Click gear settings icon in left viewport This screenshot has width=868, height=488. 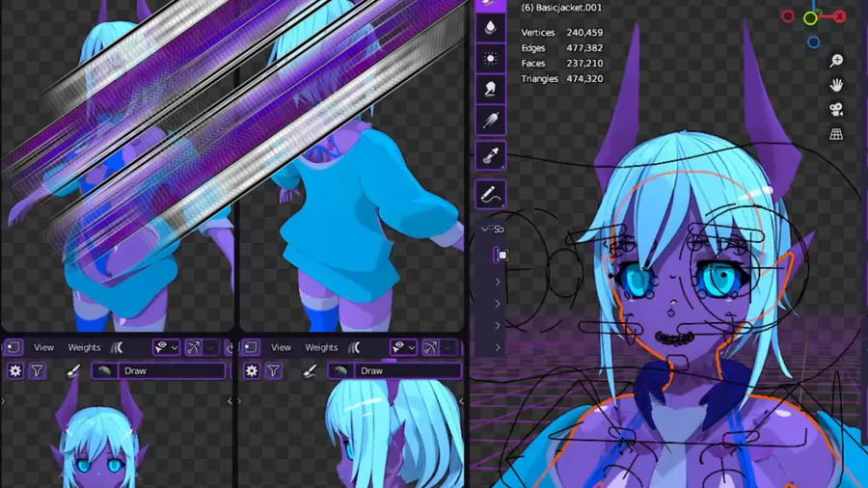[x=14, y=370]
